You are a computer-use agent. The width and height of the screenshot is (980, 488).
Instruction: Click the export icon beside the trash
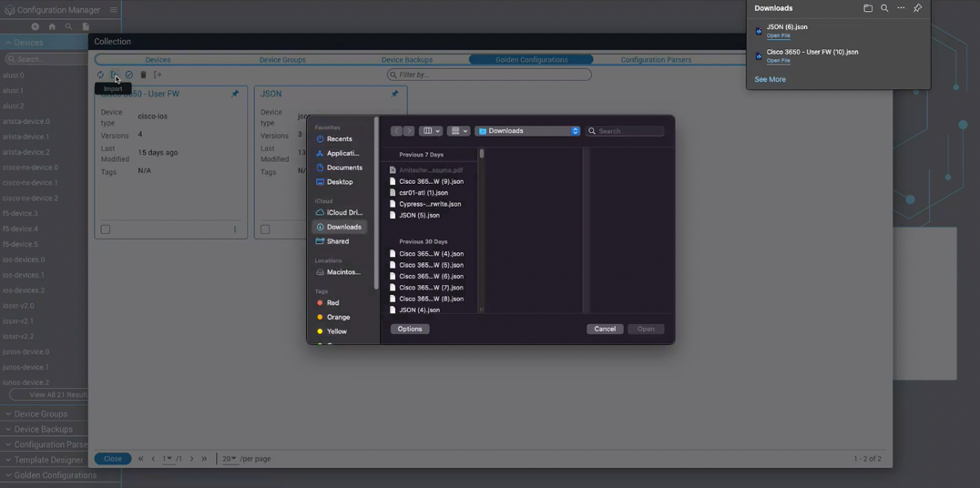(158, 76)
